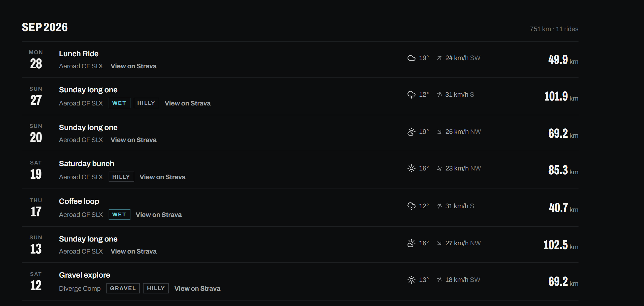644x306 pixels.
Task: Click the WET tag on Sunday Sep 27 ride
Action: tap(119, 103)
